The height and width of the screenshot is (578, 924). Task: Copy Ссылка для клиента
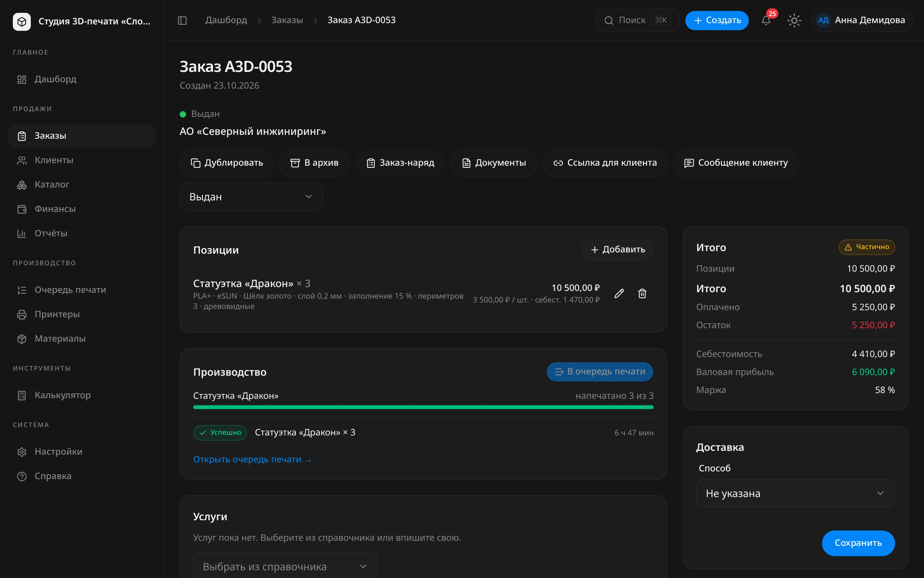coord(605,163)
